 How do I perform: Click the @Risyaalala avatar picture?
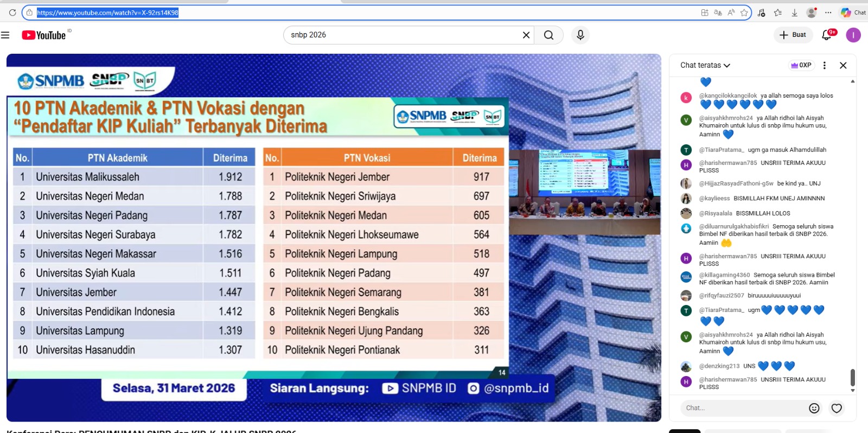click(686, 213)
